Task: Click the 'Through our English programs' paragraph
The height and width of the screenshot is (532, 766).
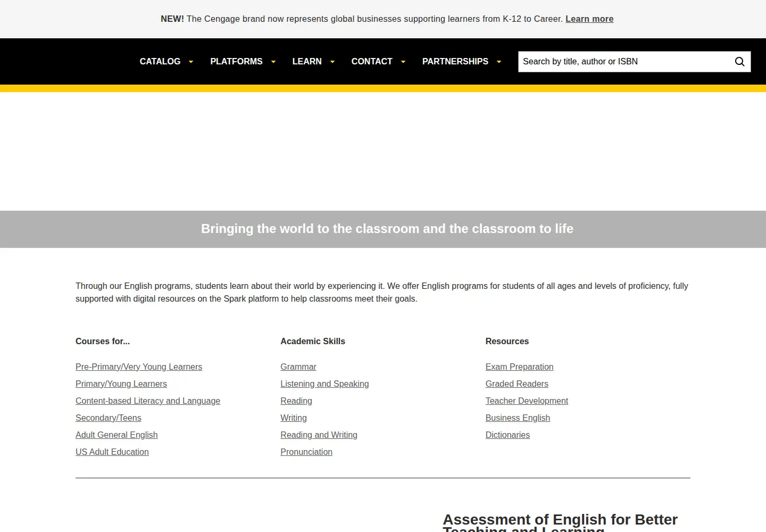Action: pyautogui.click(x=382, y=293)
